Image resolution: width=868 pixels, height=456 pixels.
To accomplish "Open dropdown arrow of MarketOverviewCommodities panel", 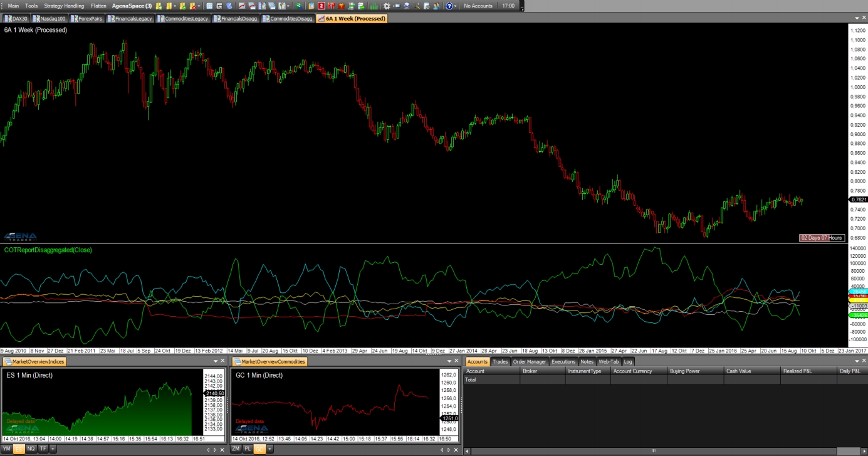I will 448,361.
